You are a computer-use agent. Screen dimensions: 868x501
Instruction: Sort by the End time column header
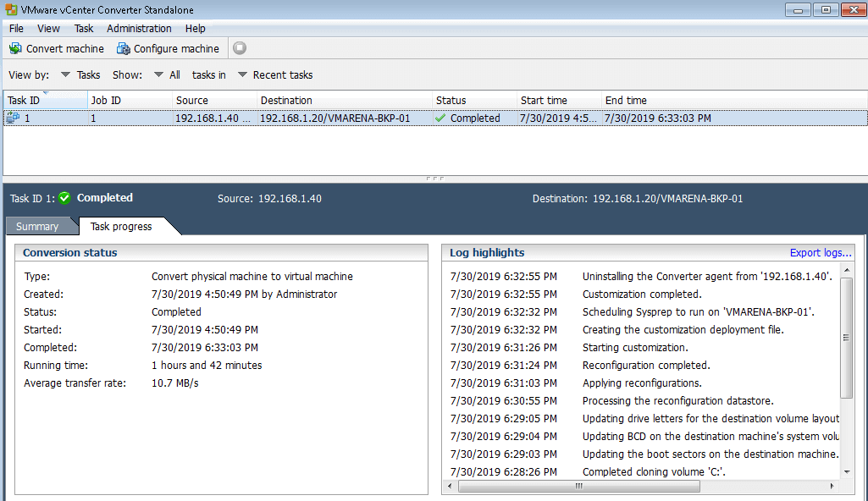(734, 100)
